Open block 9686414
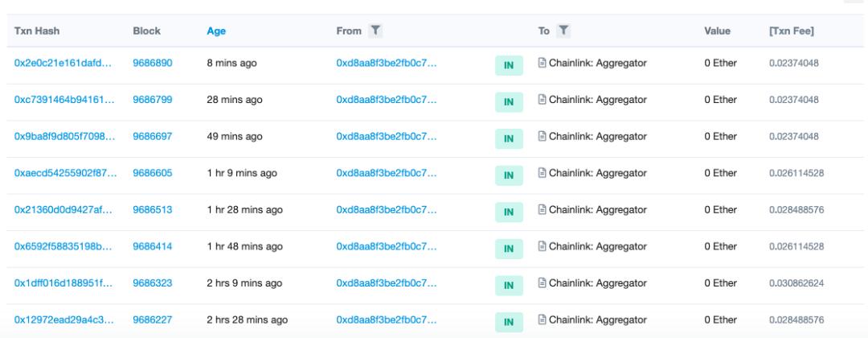 [x=152, y=246]
